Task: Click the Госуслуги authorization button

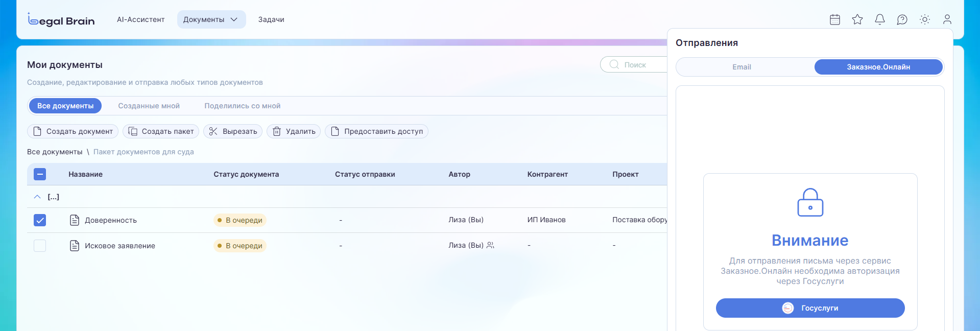Action: (810, 308)
